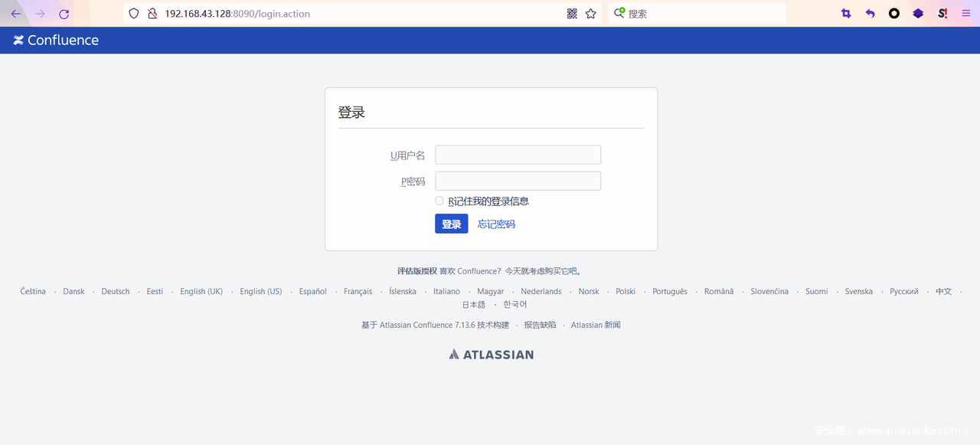Image resolution: width=980 pixels, height=445 pixels.
Task: Bookmark this page with the star icon
Action: 591,14
